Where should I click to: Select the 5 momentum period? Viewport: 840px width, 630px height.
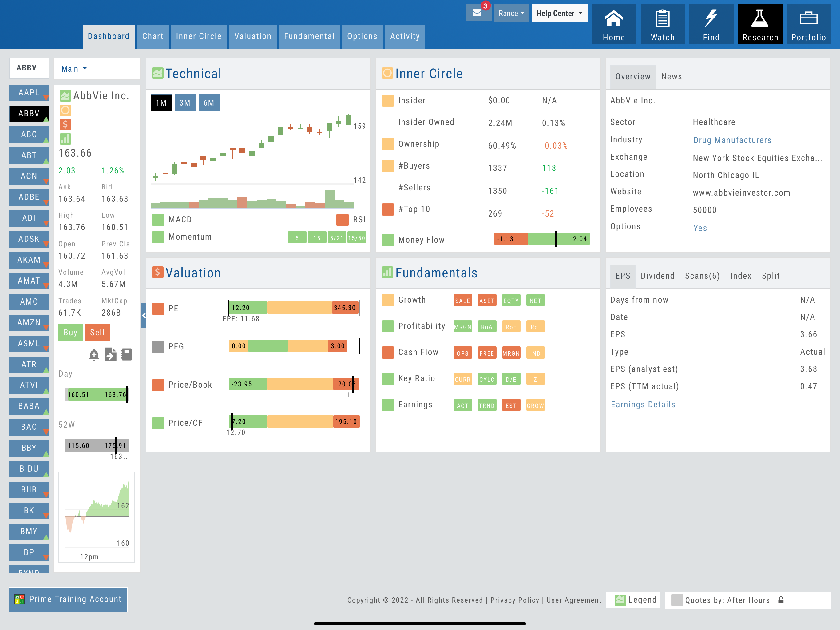pos(297,238)
